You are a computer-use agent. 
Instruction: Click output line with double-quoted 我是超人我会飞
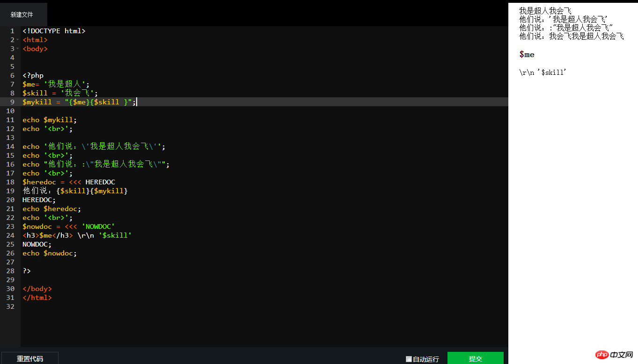pos(566,28)
